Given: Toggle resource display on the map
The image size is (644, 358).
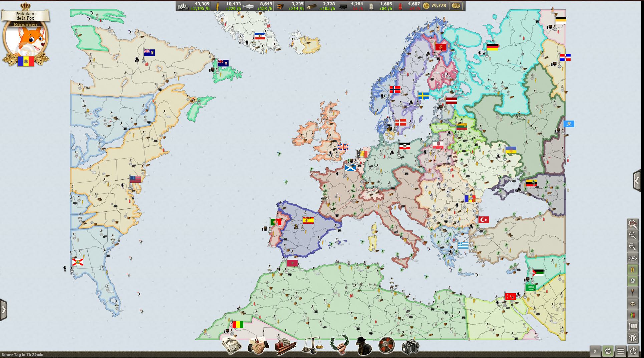Looking at the screenshot, I should point(633,270).
